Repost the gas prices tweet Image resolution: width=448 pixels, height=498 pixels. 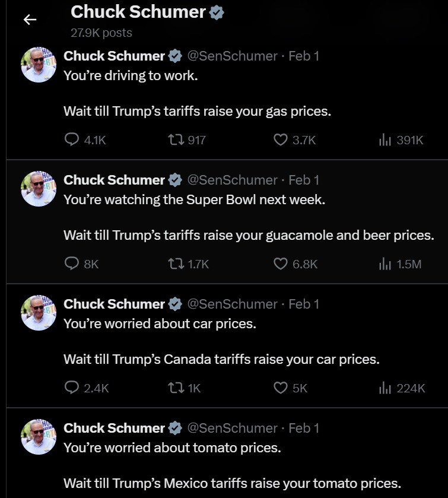pos(177,140)
